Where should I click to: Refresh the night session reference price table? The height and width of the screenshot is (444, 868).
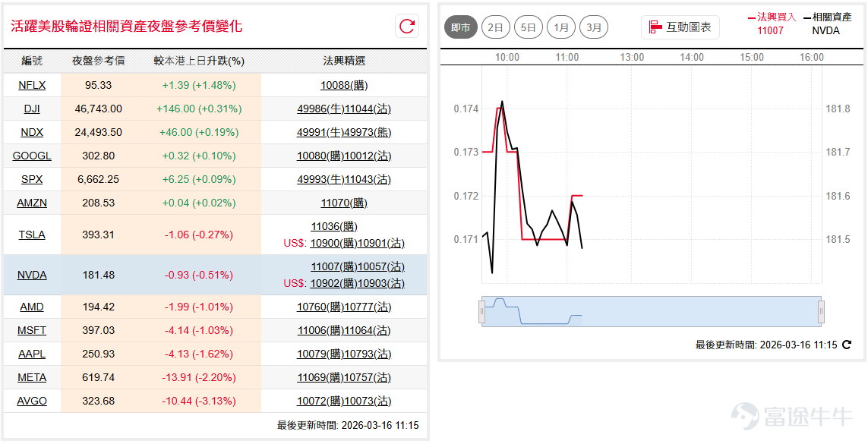pos(407,26)
